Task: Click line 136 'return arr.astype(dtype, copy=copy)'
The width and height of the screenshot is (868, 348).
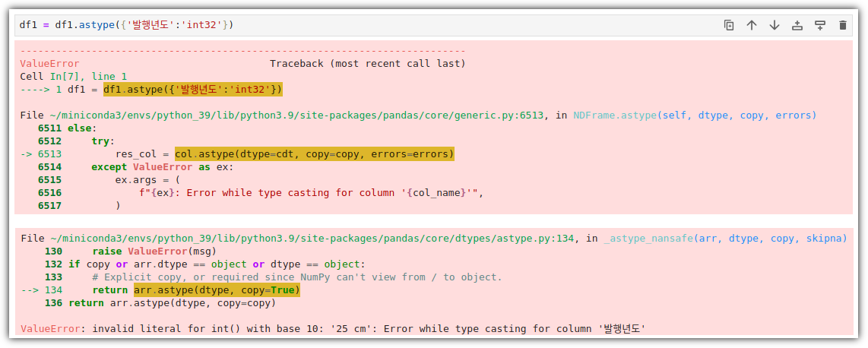Action: point(173,302)
